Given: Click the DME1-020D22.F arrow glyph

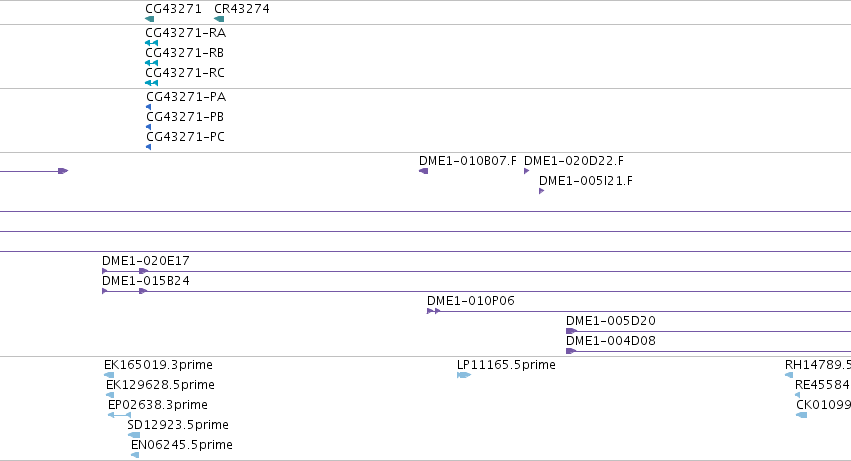Looking at the screenshot, I should (x=526, y=171).
